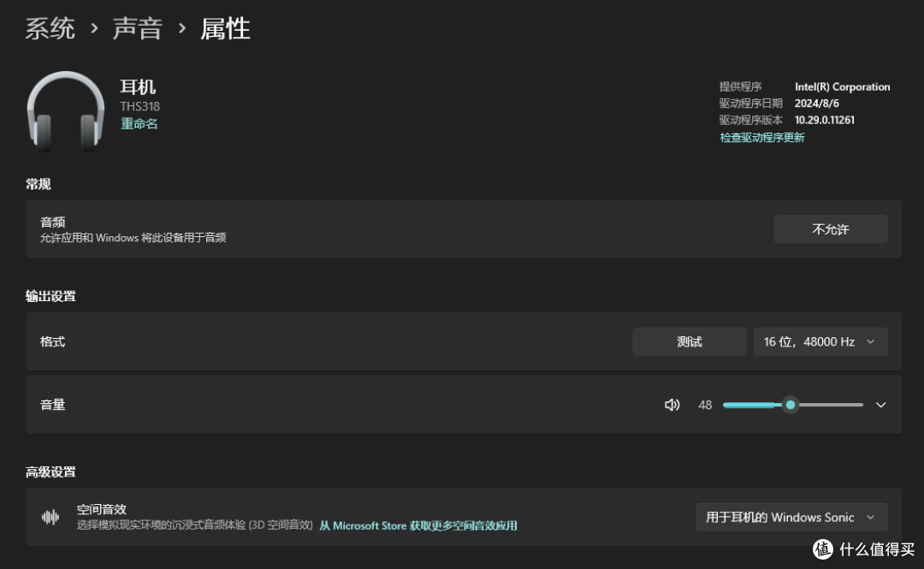This screenshot has width=924, height=569.
Task: Click the device name THS318
Action: 139,106
